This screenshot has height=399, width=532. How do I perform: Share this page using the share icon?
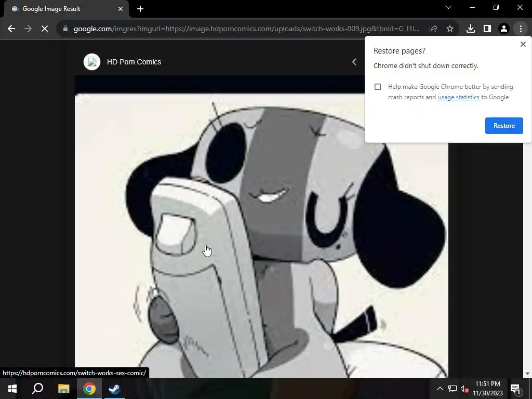pyautogui.click(x=433, y=29)
